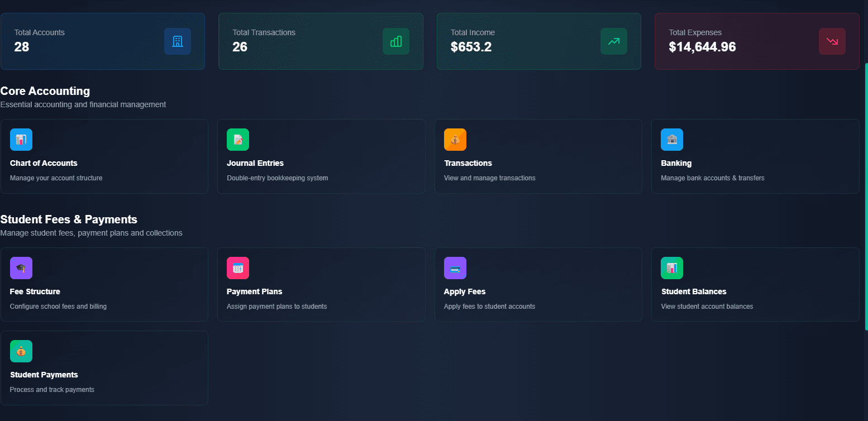This screenshot has height=421, width=868.
Task: Open the Student Payments card
Action: click(104, 368)
